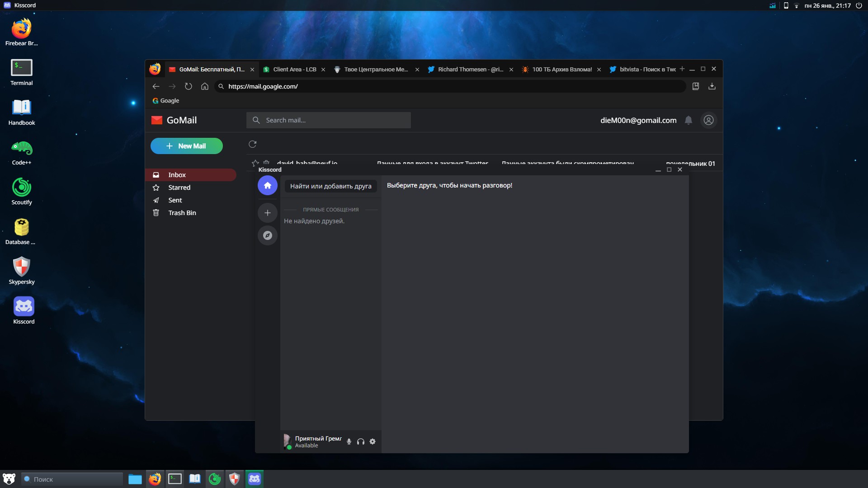Switch to Richard Thomesen Twitter tab

tap(469, 70)
